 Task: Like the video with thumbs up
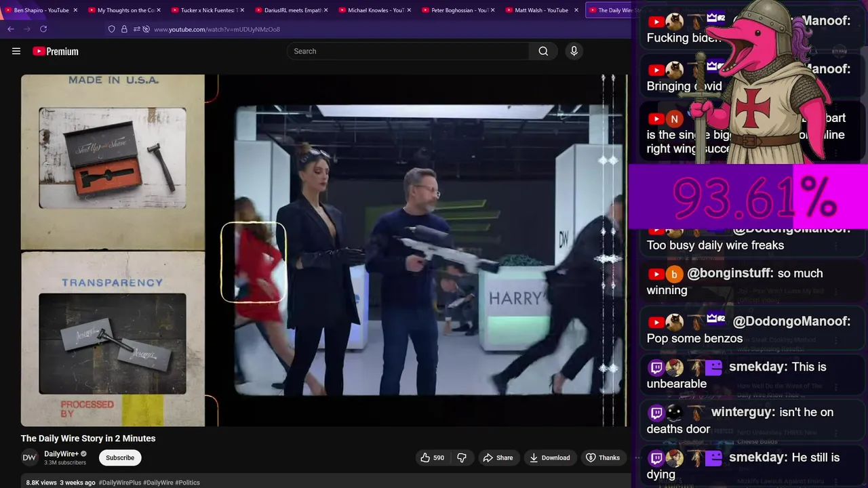click(432, 457)
